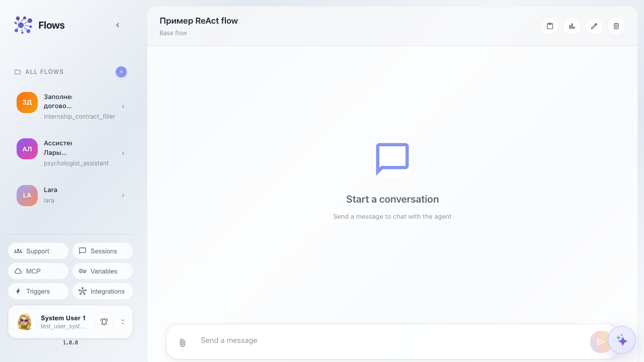Expand the psychologist_assistant flow chevron

[123, 153]
